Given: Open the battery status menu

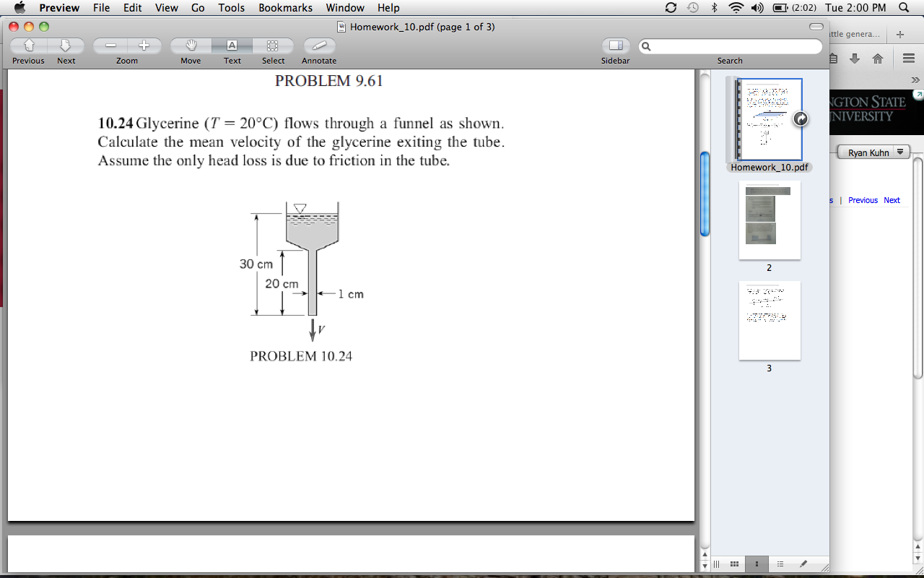Looking at the screenshot, I should [x=782, y=8].
